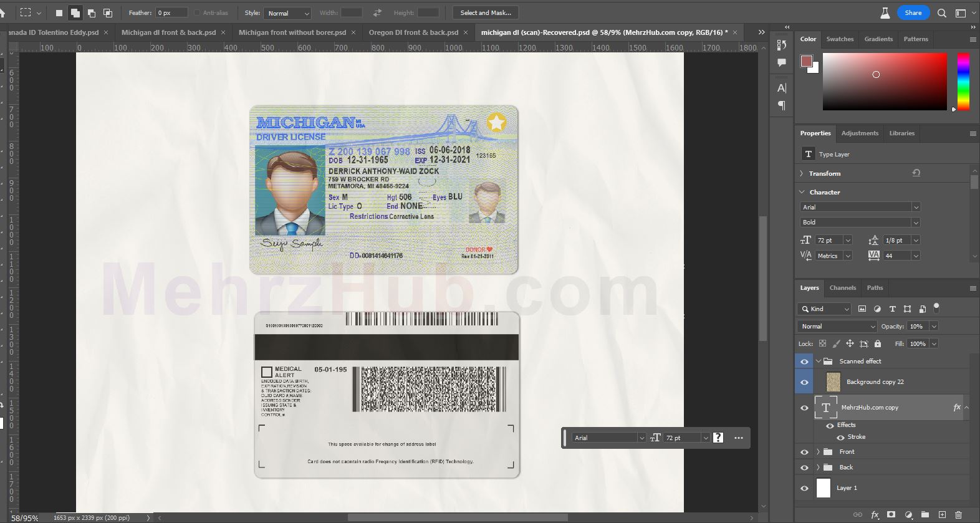Choose Subtract from selection mode icon
This screenshot has height=523, width=980.
(x=92, y=12)
